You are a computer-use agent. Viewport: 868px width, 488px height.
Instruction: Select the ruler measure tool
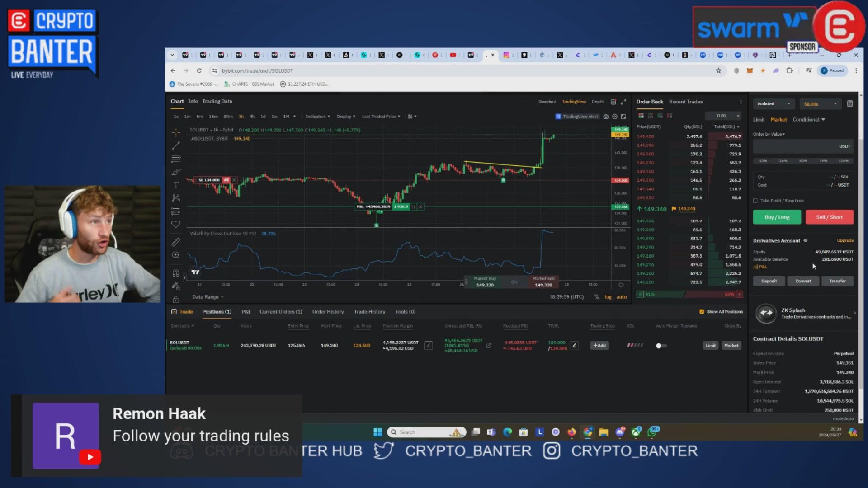[176, 242]
